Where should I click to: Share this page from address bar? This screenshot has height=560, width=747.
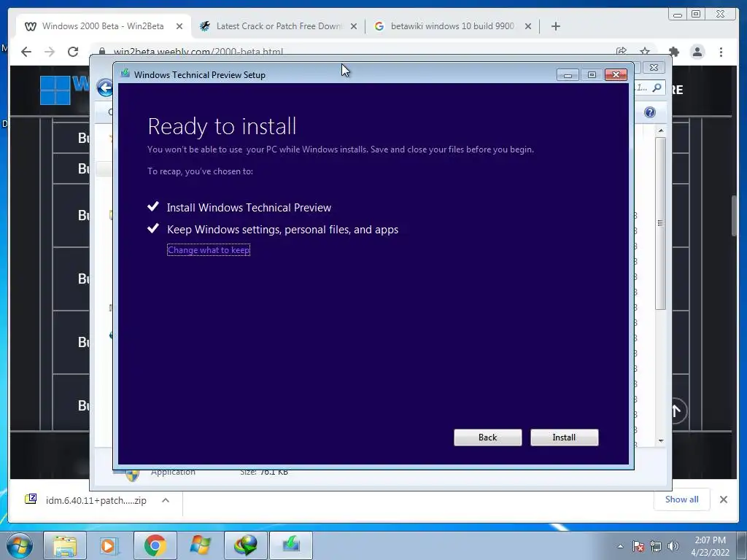coord(622,51)
